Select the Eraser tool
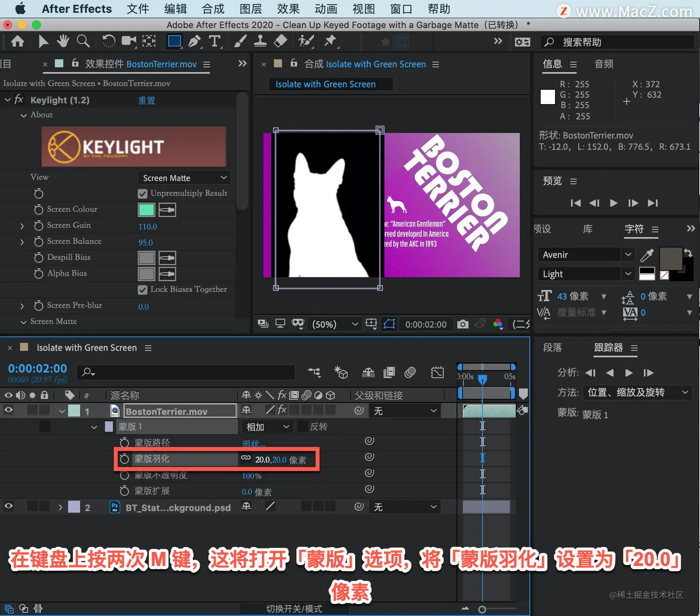 click(281, 42)
